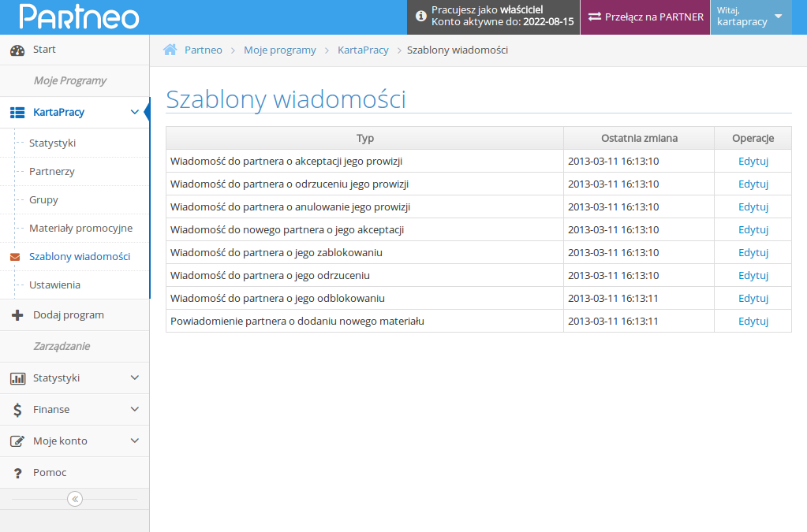Click the home icon in breadcrumb
The height and width of the screenshot is (532, 807).
point(170,50)
